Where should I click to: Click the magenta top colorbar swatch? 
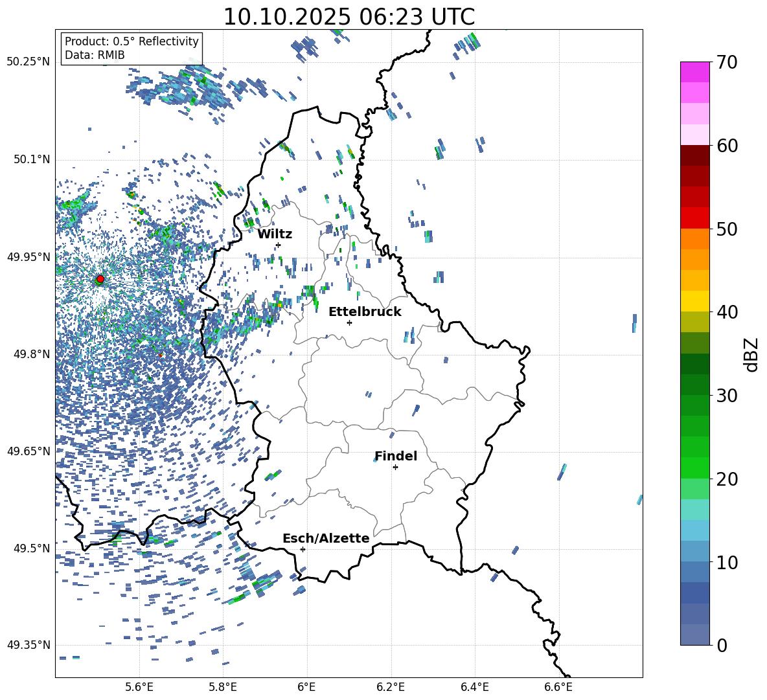[x=695, y=72]
